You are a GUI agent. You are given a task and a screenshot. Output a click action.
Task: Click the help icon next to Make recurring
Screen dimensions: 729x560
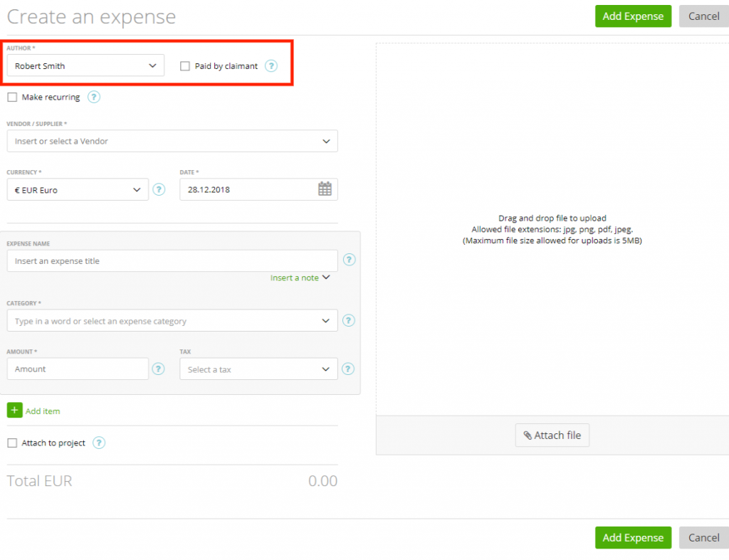pos(93,97)
